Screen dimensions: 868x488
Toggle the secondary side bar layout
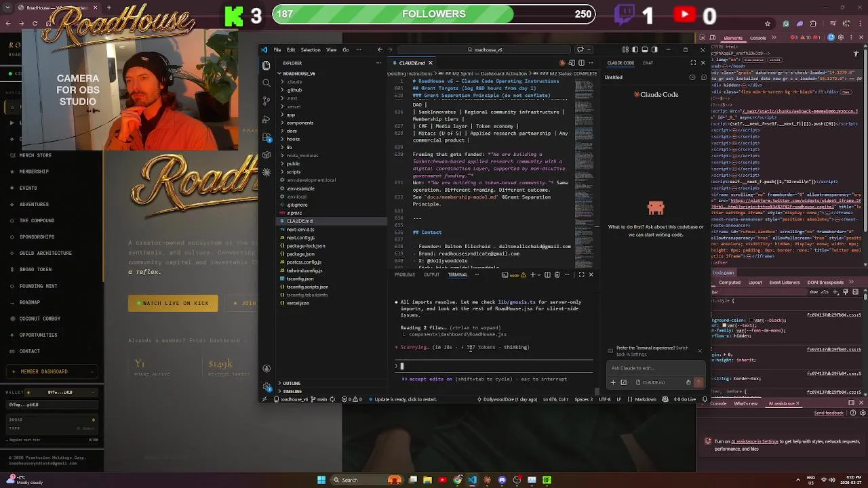[654, 49]
